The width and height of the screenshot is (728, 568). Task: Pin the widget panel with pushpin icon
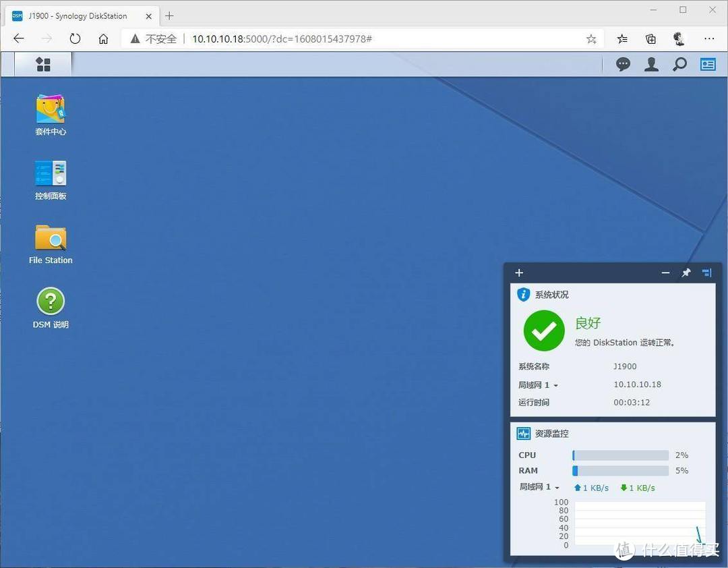point(686,273)
